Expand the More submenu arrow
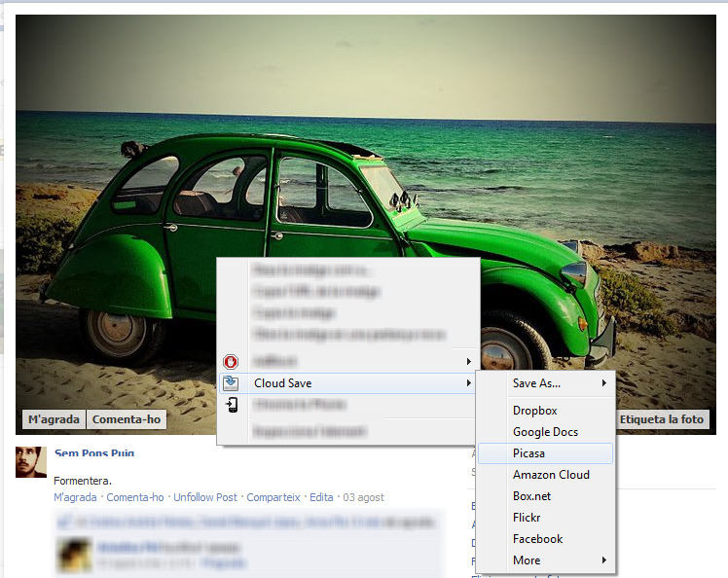The height and width of the screenshot is (578, 728). click(603, 560)
